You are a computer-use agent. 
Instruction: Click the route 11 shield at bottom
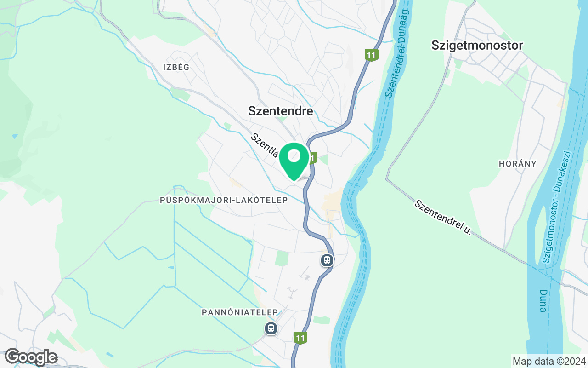tap(300, 338)
